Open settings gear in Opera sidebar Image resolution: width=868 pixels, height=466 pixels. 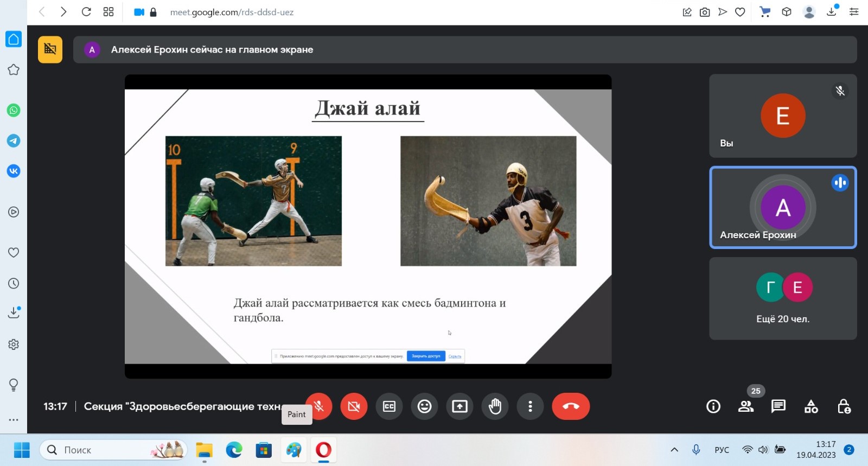(x=14, y=344)
